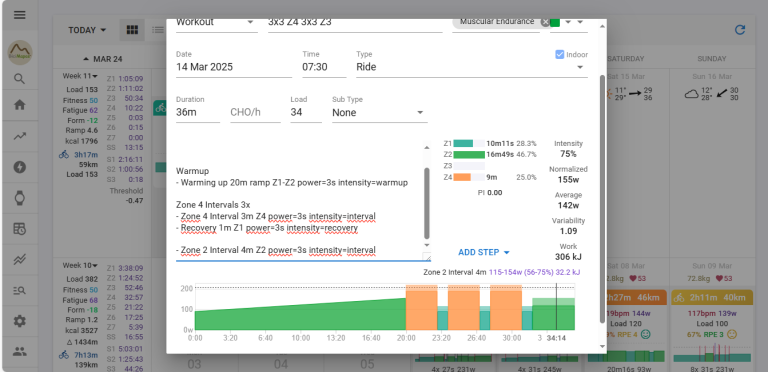Screen dimensions: 768x372
Task: Click the Z2 green zone bar
Action: tap(469, 155)
